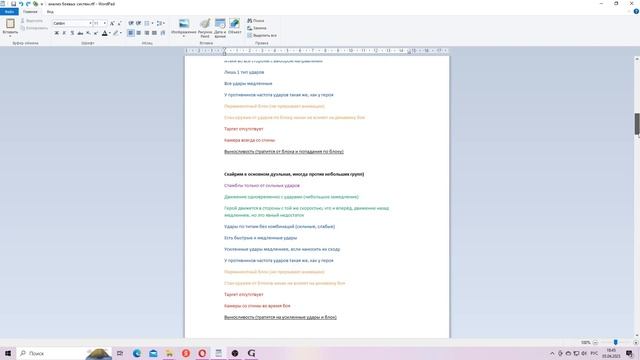Screen dimensions: 640x360
Task: Click the horizontal ruler
Action: (x=317, y=51)
